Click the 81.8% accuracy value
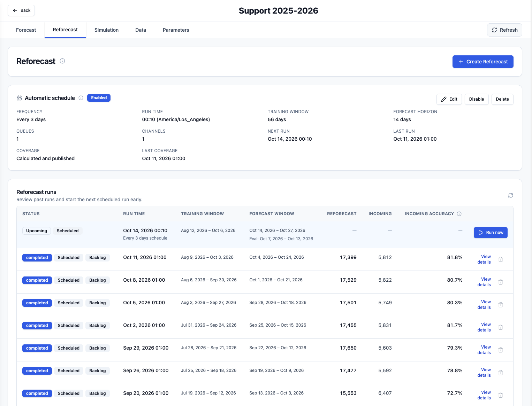This screenshot has height=406, width=532. [x=455, y=257]
